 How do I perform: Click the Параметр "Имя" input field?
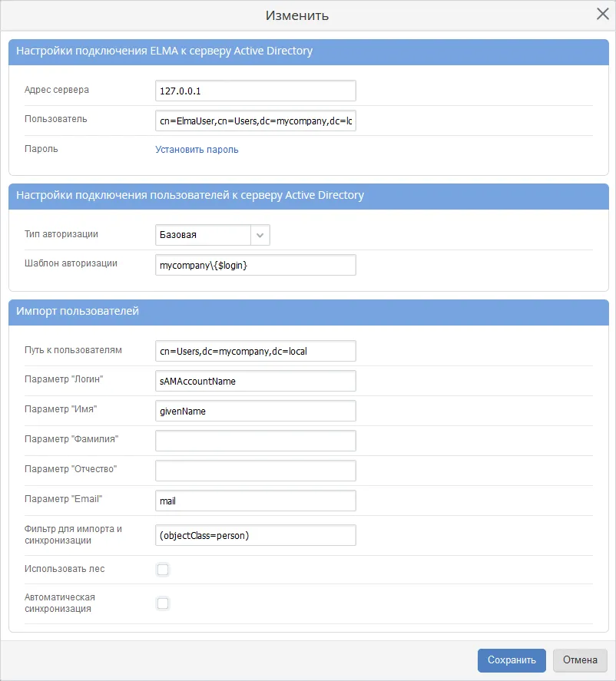click(x=255, y=411)
